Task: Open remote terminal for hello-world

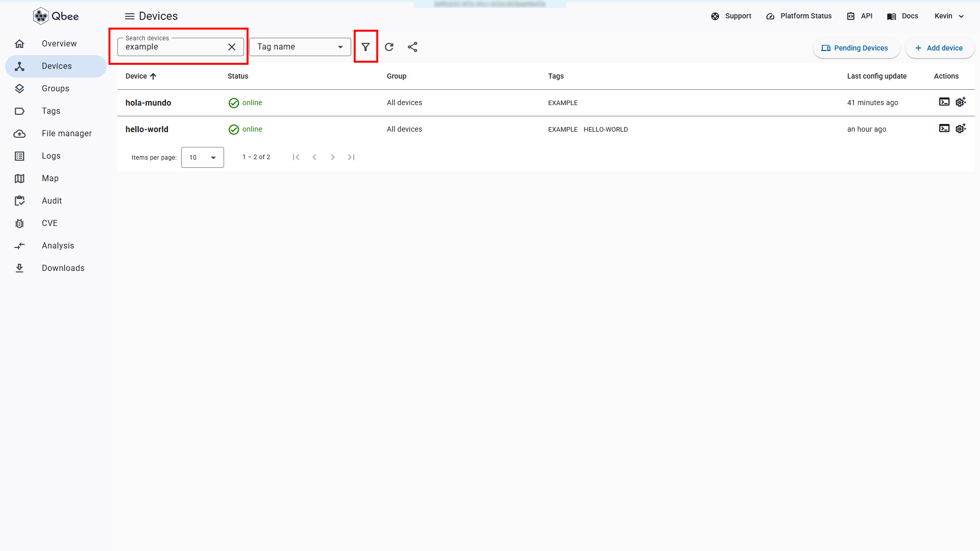Action: click(x=944, y=129)
